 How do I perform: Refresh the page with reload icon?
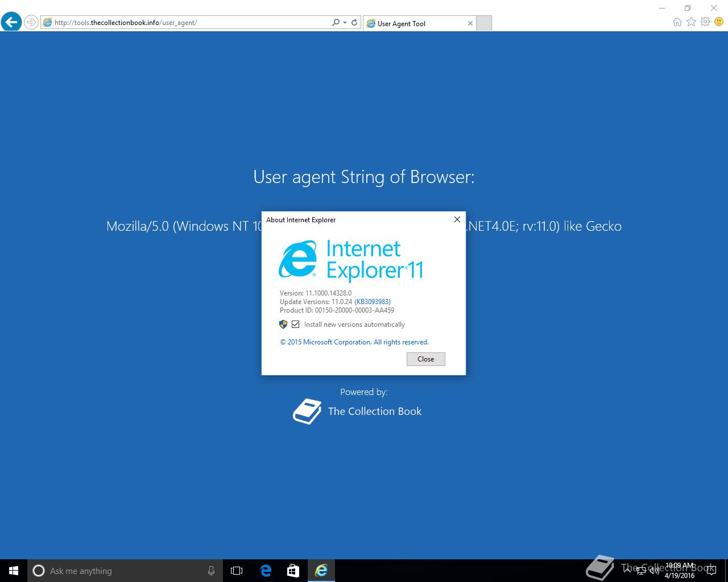click(x=354, y=22)
